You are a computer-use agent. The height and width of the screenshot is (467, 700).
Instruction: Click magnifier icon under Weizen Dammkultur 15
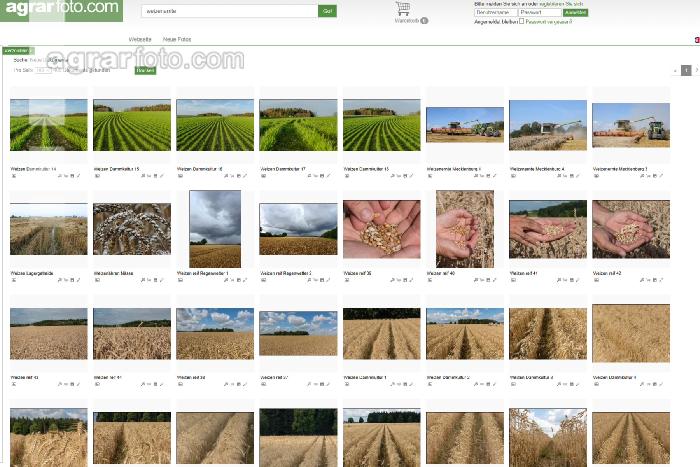click(143, 176)
